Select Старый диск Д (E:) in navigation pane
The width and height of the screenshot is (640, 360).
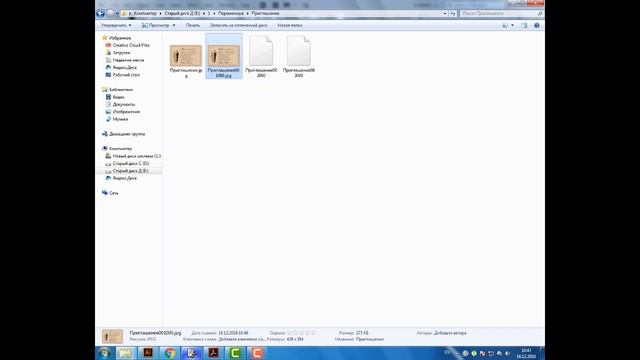coord(130,171)
